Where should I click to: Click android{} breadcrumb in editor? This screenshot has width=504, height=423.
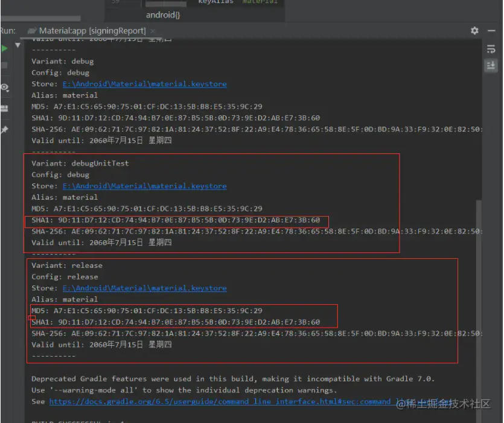(x=163, y=15)
